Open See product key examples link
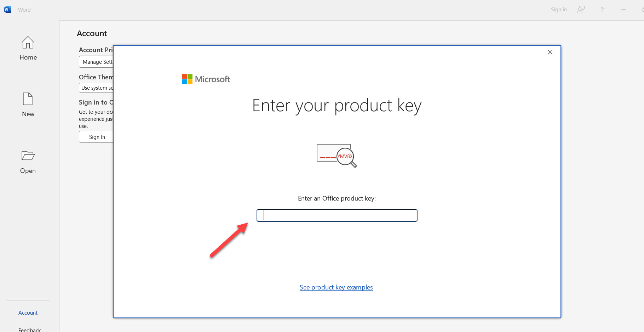The width and height of the screenshot is (644, 332). (x=336, y=287)
